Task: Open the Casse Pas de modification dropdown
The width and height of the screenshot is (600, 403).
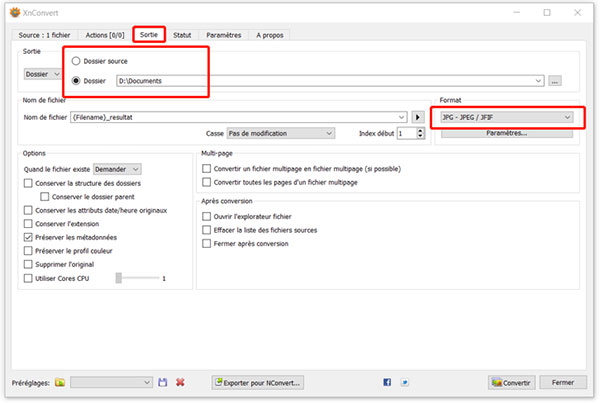Action: (x=280, y=134)
